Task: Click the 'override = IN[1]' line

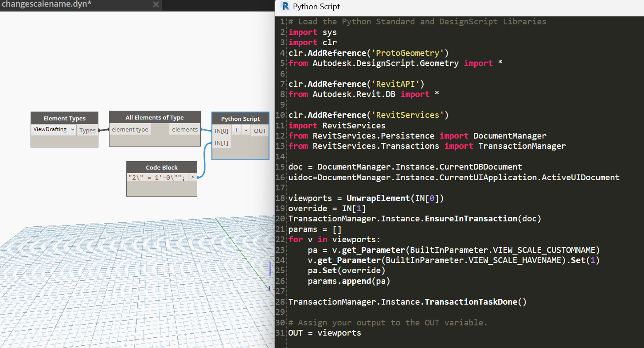Action: [x=327, y=209]
